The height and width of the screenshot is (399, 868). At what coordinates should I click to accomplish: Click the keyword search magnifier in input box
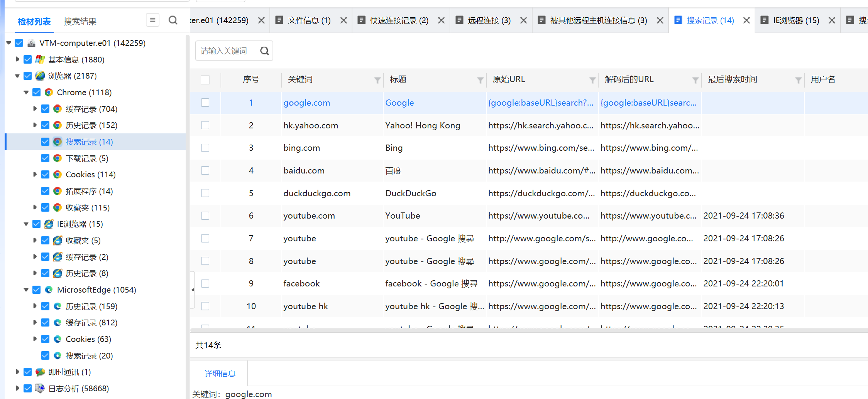click(264, 51)
